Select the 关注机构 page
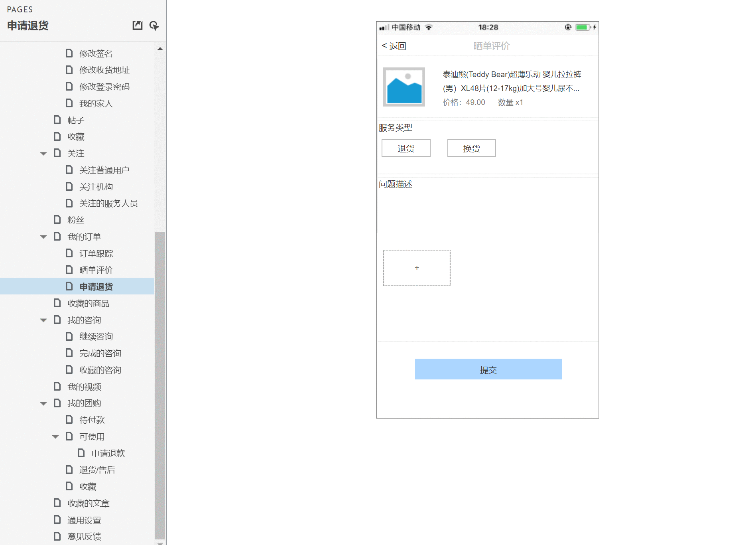The width and height of the screenshot is (756, 545). point(96,187)
